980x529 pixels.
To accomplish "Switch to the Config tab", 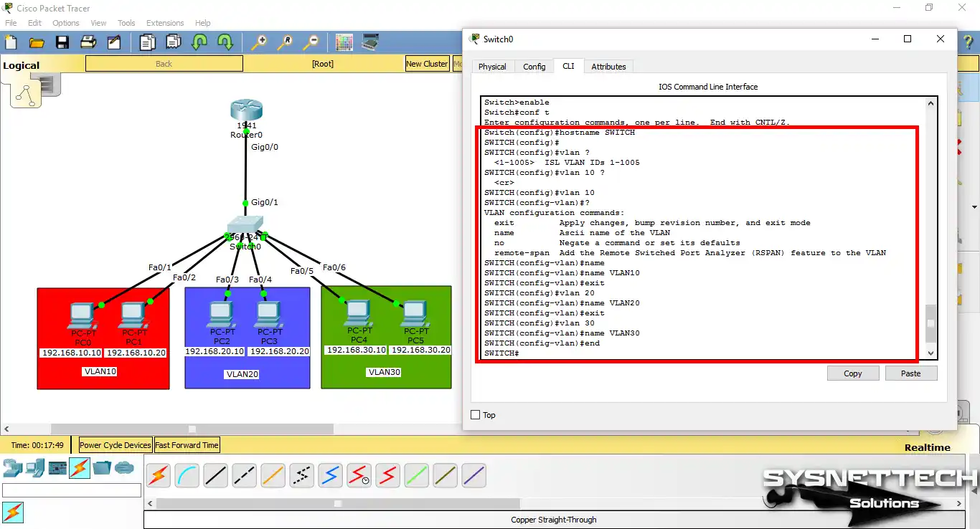I will (534, 67).
